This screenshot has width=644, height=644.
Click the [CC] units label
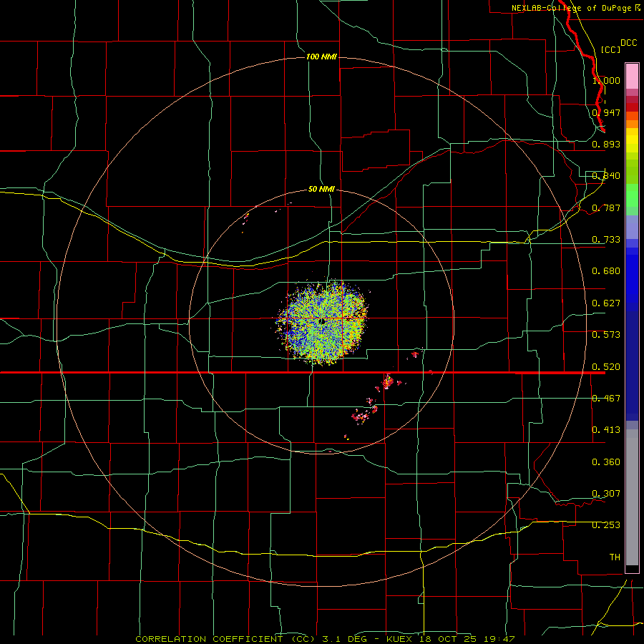pos(610,49)
